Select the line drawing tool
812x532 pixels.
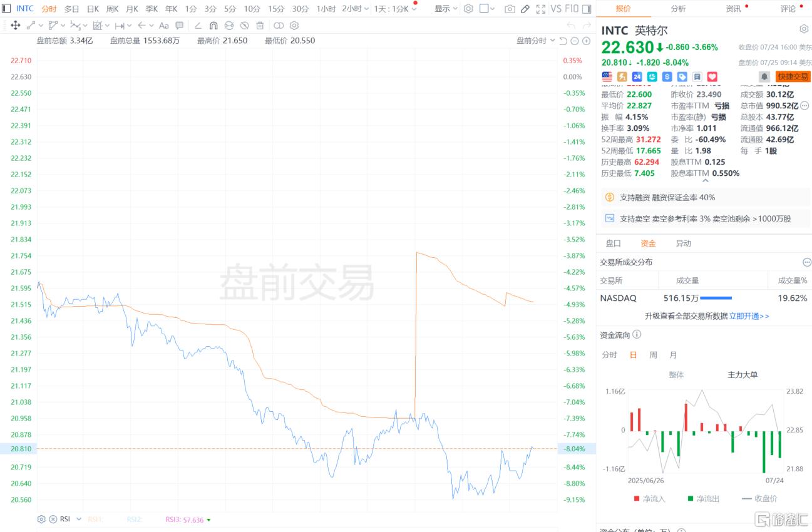pyautogui.click(x=31, y=26)
